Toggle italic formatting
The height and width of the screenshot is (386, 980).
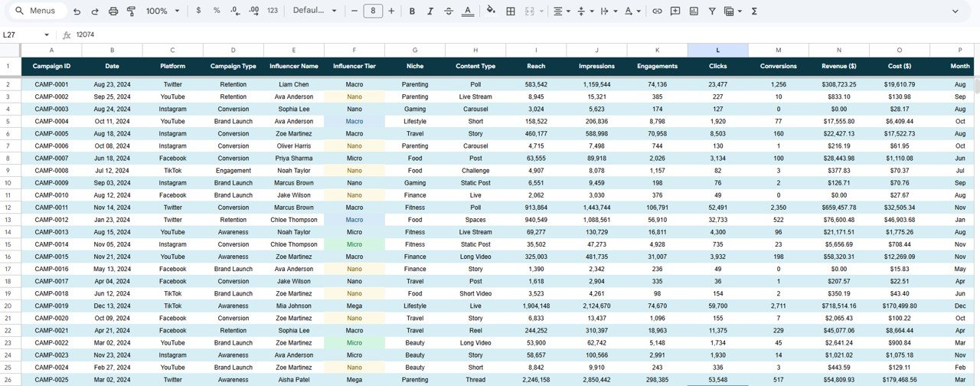tap(431, 11)
